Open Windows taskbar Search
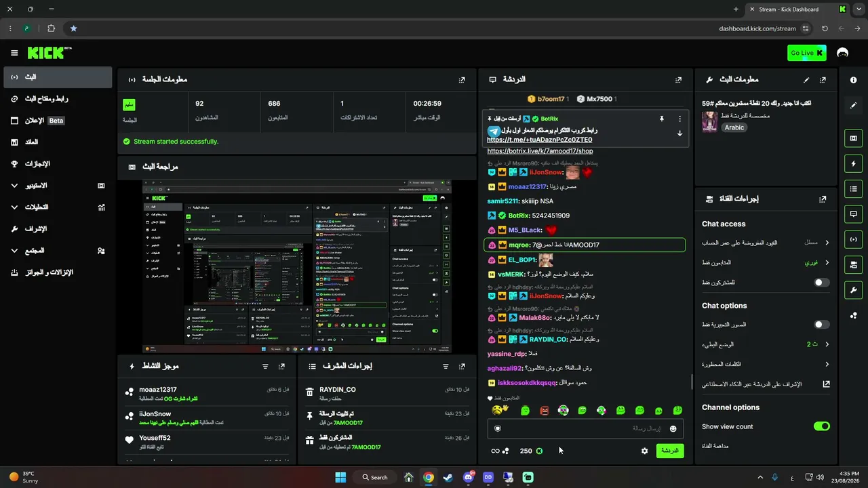The height and width of the screenshot is (488, 868). click(374, 477)
